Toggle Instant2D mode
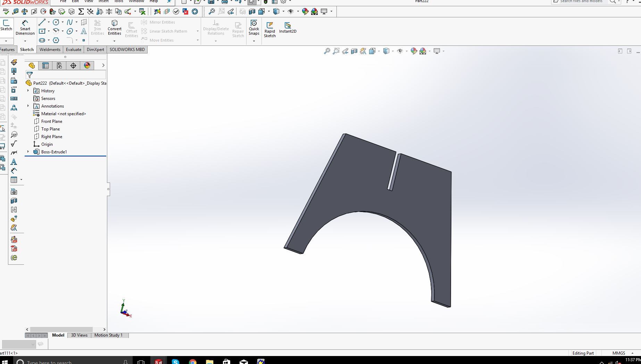 pyautogui.click(x=288, y=27)
